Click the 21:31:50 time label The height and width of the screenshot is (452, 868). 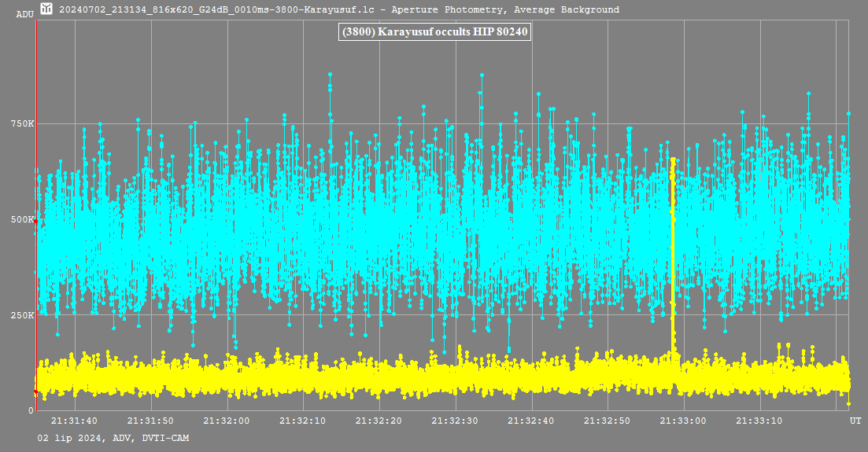150,421
